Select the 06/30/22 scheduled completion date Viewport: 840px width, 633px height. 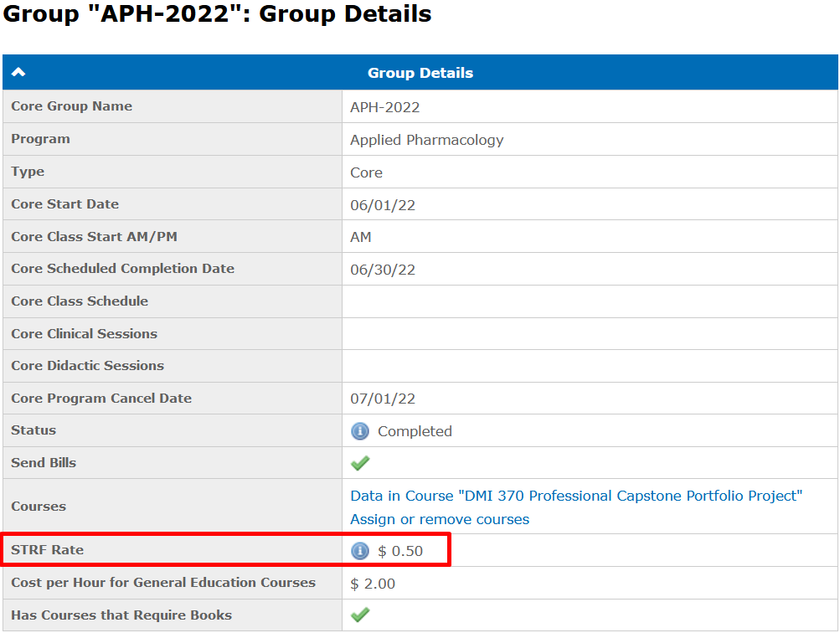tap(383, 270)
